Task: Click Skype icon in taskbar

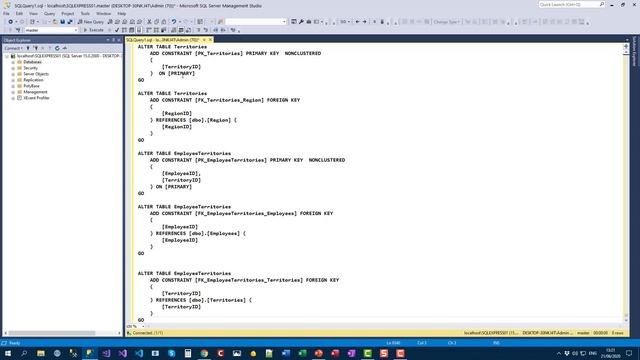Action: [x=171, y=353]
